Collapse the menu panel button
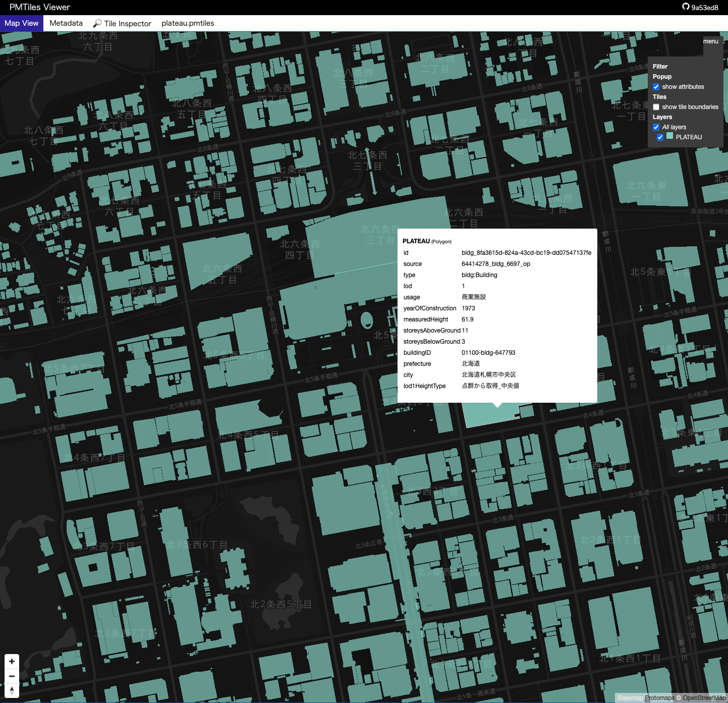This screenshot has height=703, width=728. pos(711,41)
